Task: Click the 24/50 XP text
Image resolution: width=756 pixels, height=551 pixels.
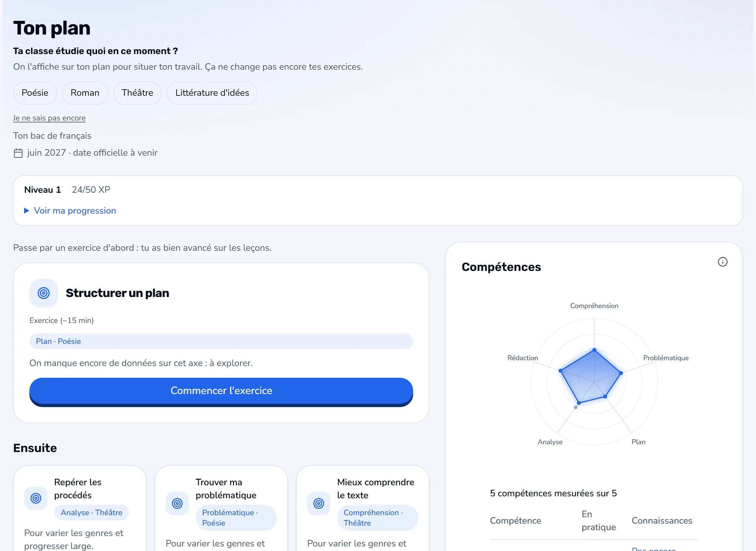Action: pos(91,190)
